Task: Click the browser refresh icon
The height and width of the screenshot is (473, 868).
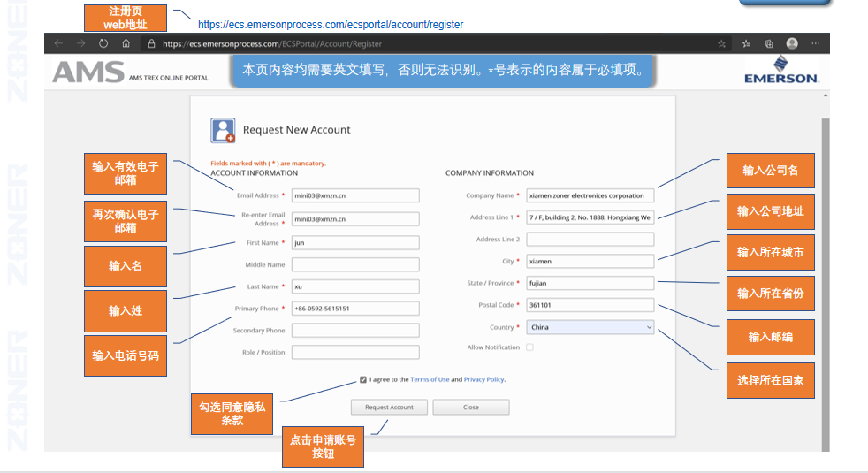Action: tap(103, 43)
